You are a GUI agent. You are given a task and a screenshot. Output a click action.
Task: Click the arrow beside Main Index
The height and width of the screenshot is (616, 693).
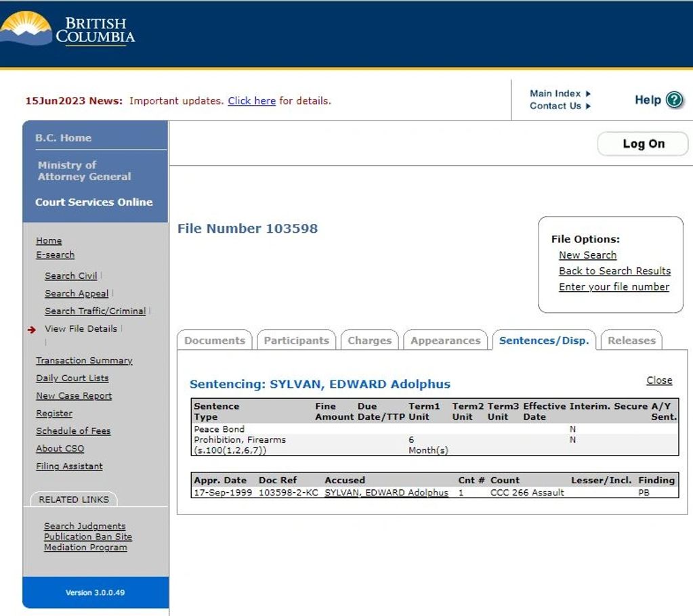588,93
